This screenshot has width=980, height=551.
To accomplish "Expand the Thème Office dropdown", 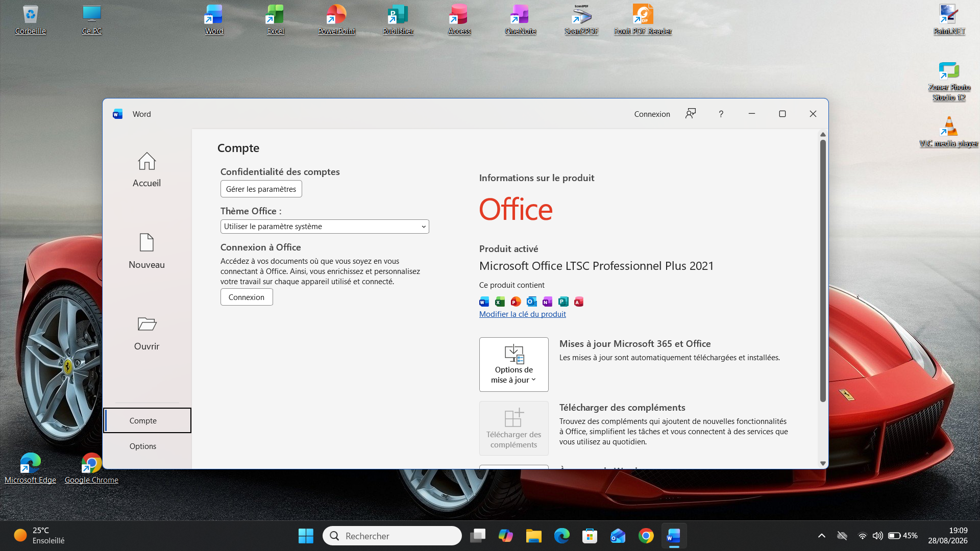I will (325, 227).
